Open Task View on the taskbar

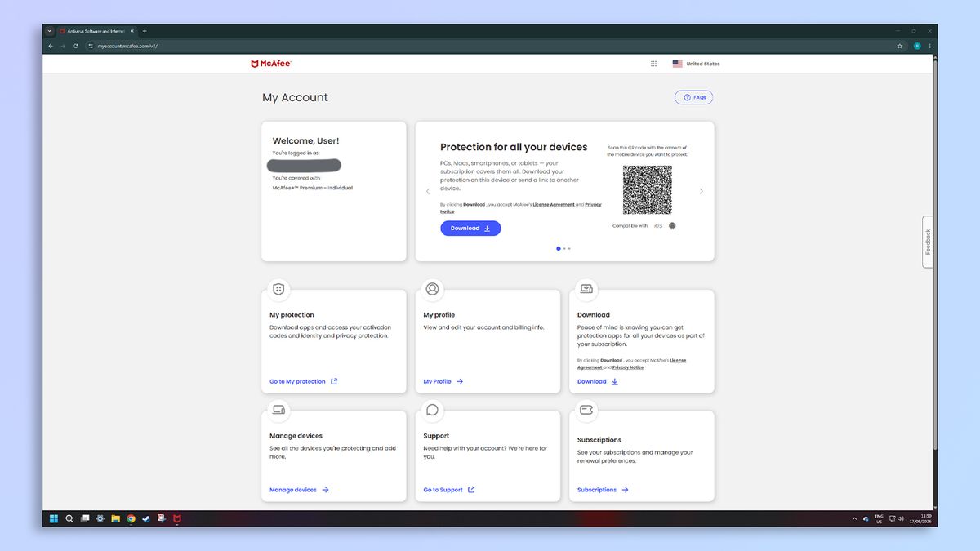pos(85,518)
